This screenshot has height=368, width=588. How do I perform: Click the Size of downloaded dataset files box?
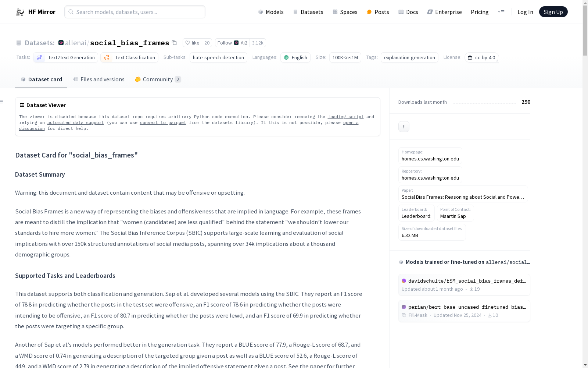point(432,232)
